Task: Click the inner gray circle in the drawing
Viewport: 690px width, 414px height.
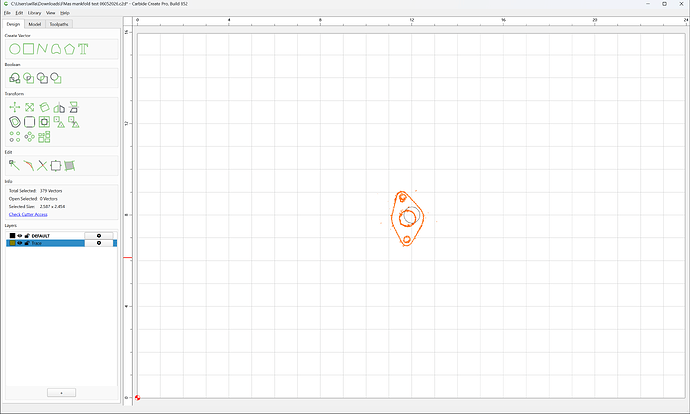Action: [412, 215]
